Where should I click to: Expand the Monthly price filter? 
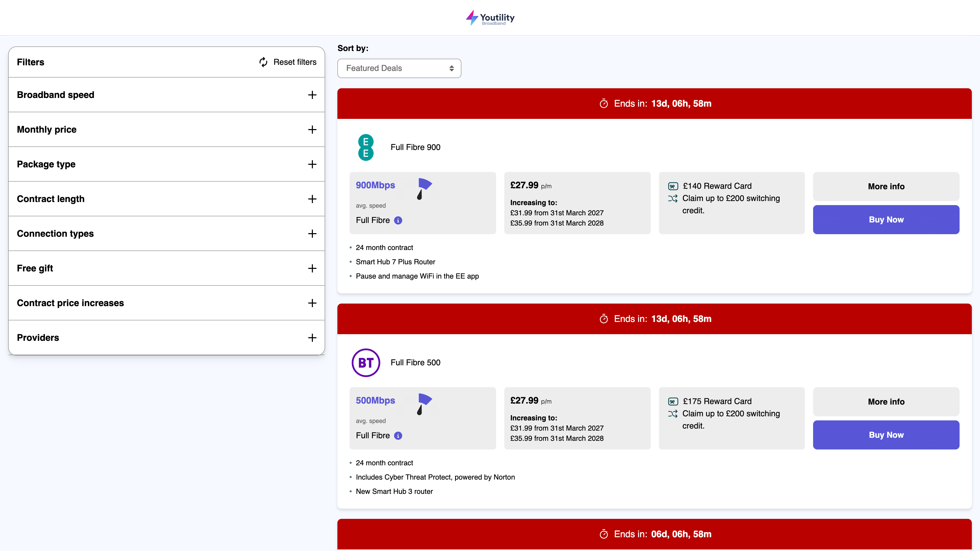click(x=167, y=129)
